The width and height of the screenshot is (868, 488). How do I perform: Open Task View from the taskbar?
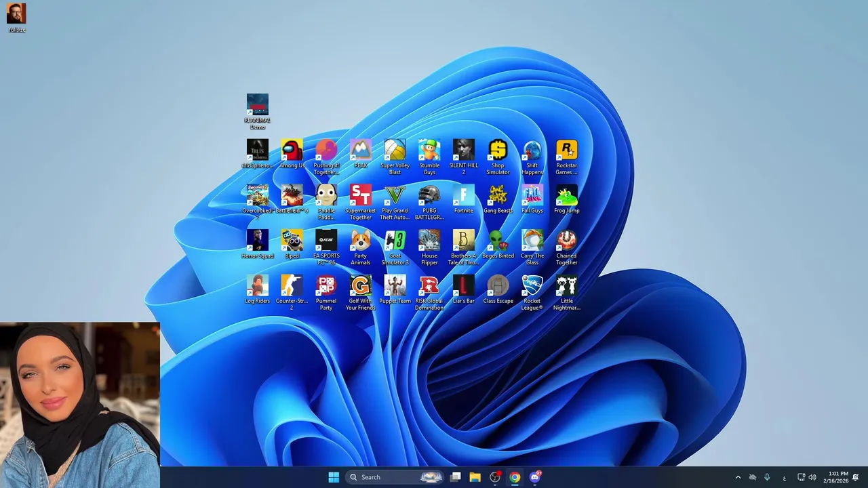(x=456, y=477)
